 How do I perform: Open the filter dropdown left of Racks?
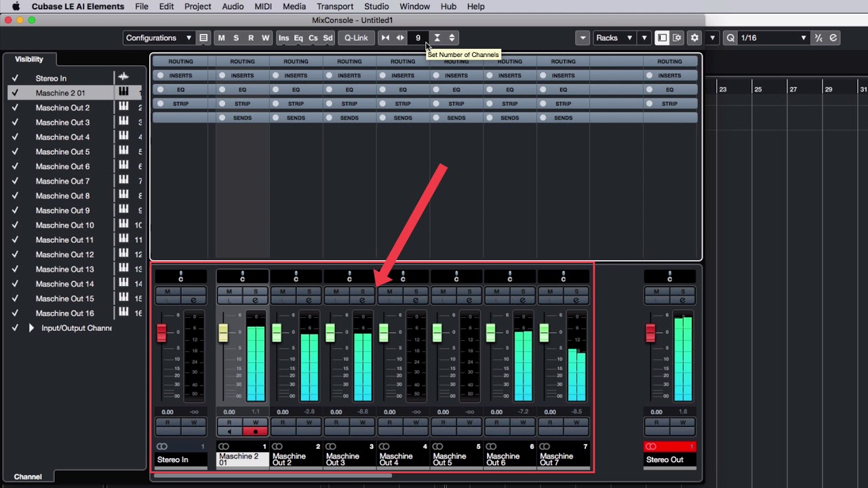583,38
